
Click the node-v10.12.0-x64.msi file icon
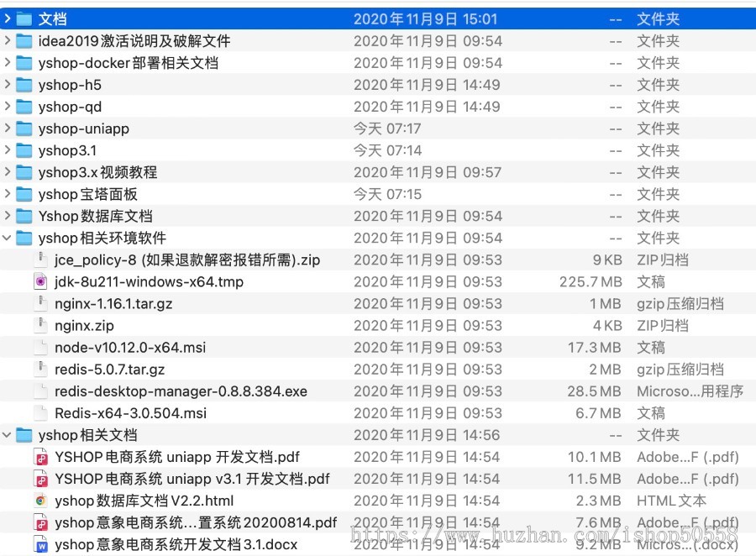coord(41,347)
